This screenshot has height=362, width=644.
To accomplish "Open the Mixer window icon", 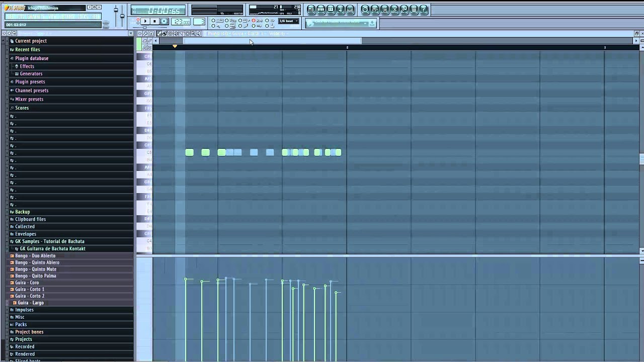I will tap(350, 10).
